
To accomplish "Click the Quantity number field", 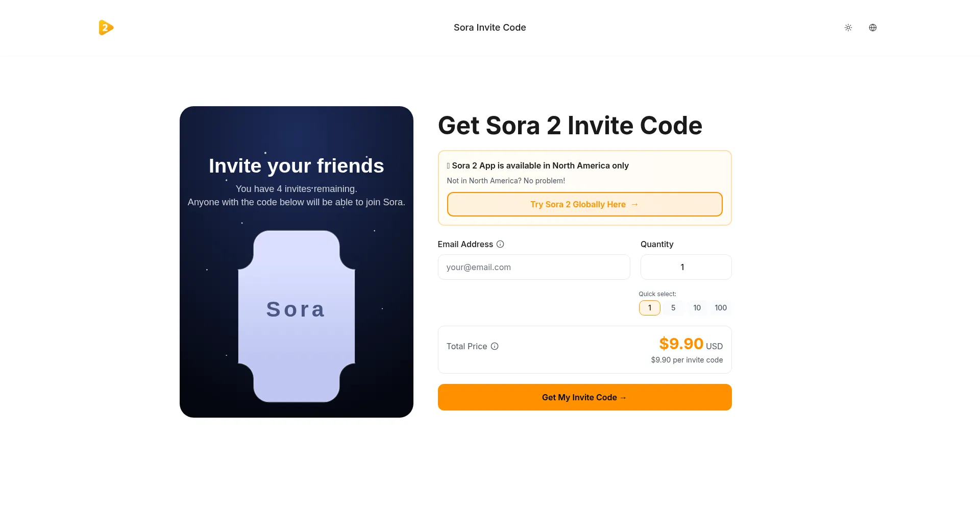I will 686,267.
